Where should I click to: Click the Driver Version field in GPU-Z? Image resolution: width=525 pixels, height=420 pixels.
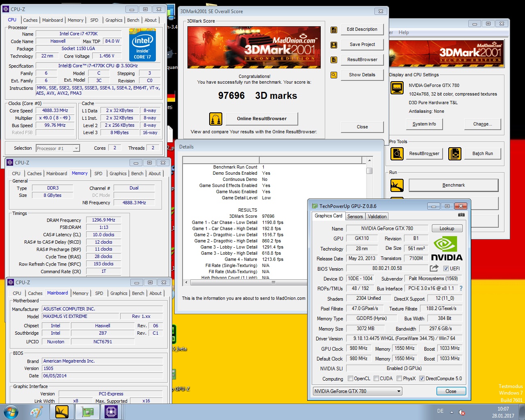[x=404, y=338]
